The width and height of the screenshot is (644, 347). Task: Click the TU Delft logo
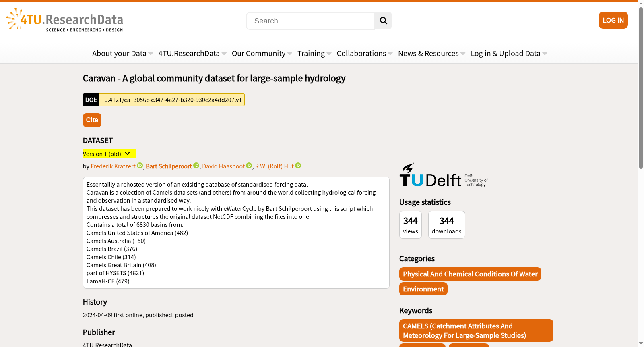pyautogui.click(x=444, y=175)
